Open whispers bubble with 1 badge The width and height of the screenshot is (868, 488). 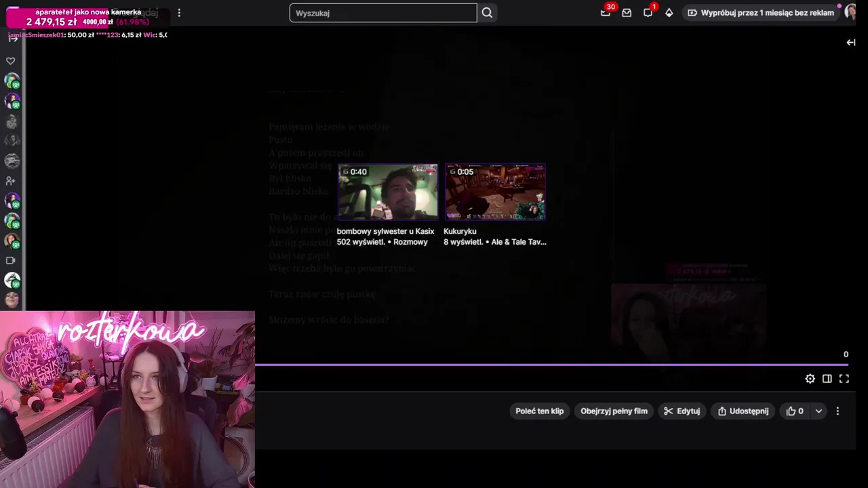[648, 12]
